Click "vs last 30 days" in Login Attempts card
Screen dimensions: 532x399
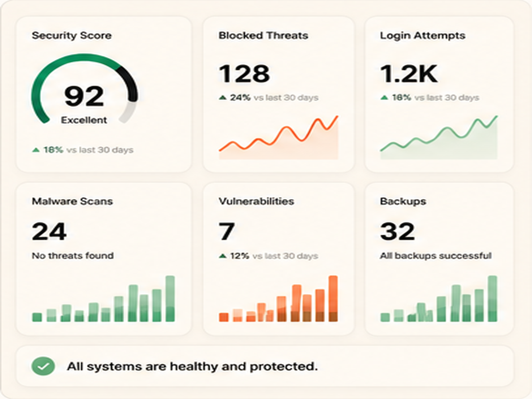click(x=446, y=98)
